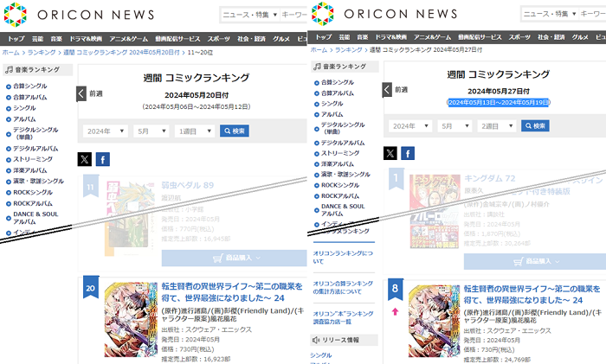
Task: Open ROCKアルバム ranking on 05月27日付 page sidebar
Action: click(340, 196)
